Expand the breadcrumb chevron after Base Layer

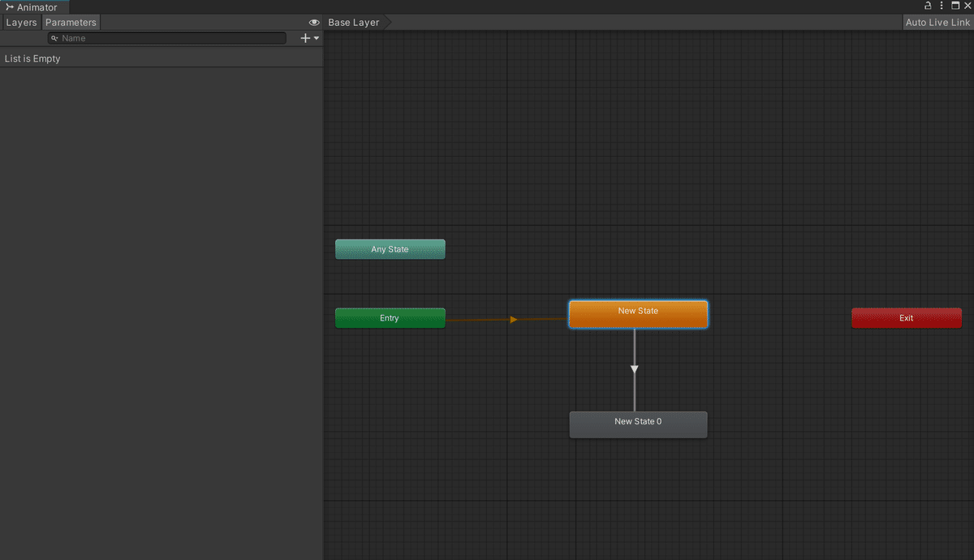point(387,22)
